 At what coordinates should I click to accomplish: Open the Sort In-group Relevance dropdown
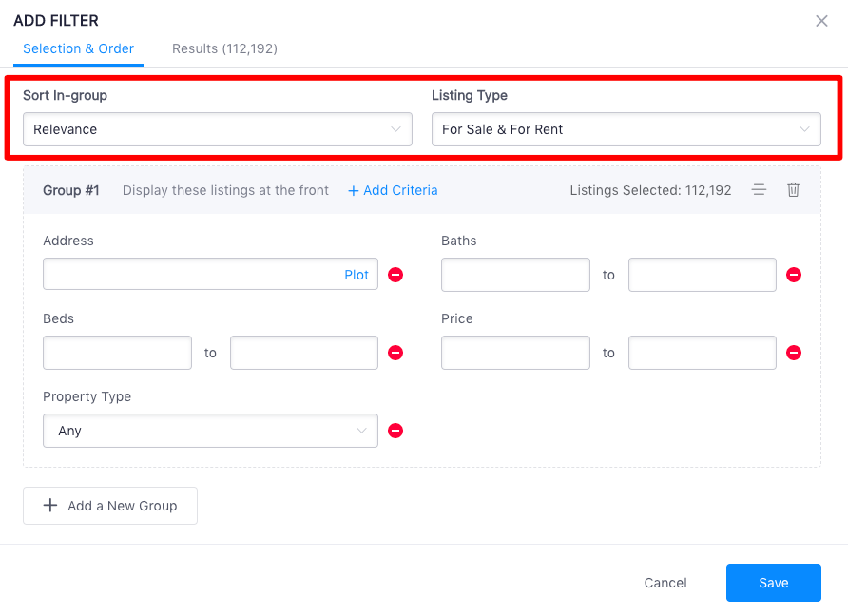[x=218, y=129]
